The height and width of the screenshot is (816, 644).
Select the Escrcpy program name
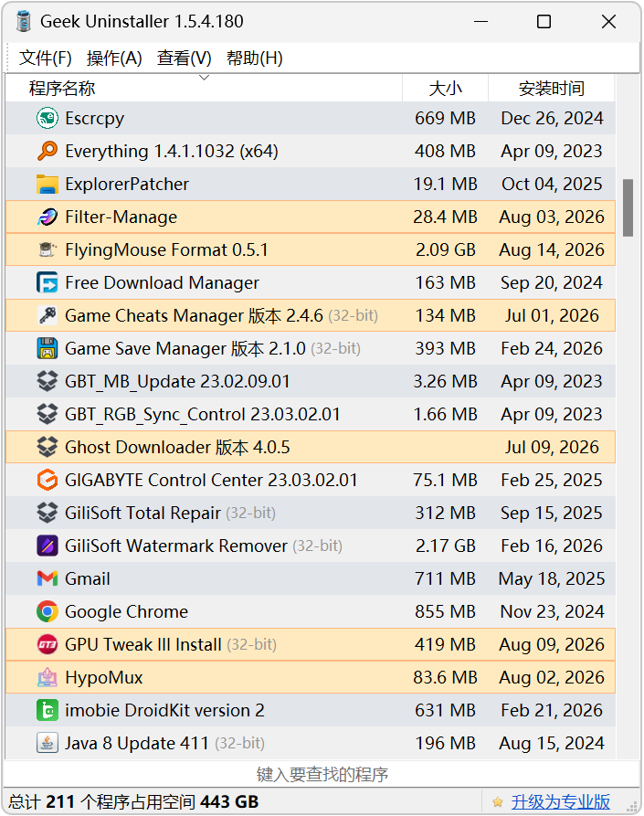[x=95, y=118]
